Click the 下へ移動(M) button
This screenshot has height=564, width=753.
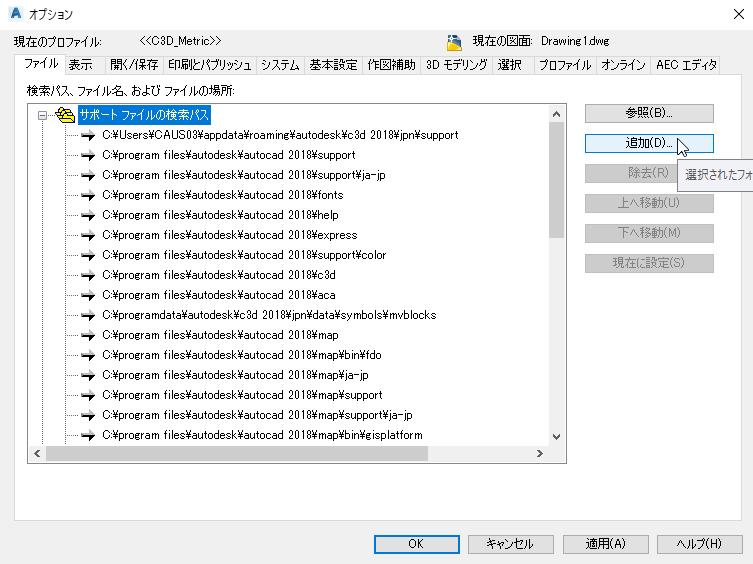tap(649, 233)
